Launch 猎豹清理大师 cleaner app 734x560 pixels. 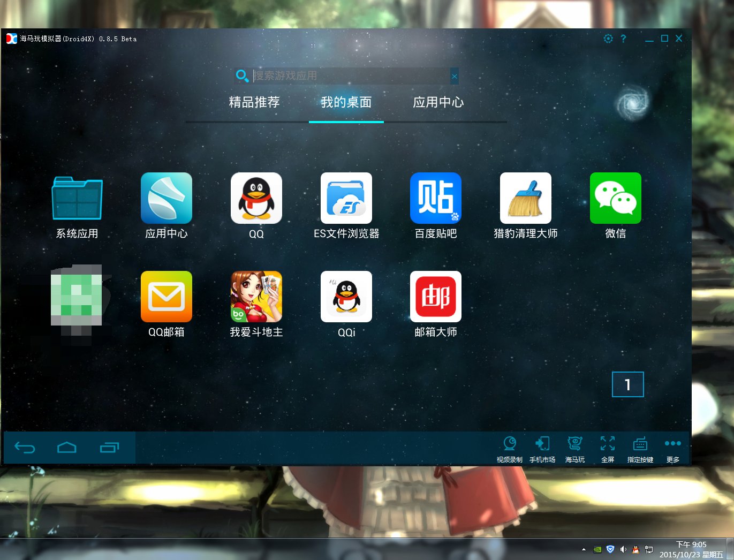pyautogui.click(x=526, y=198)
